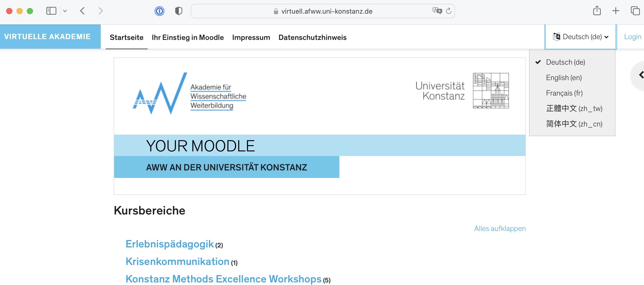644x285 pixels.
Task: Click the AWW AN DER UNIVERSITÄT KONSTANZ banner
Action: pyautogui.click(x=227, y=167)
